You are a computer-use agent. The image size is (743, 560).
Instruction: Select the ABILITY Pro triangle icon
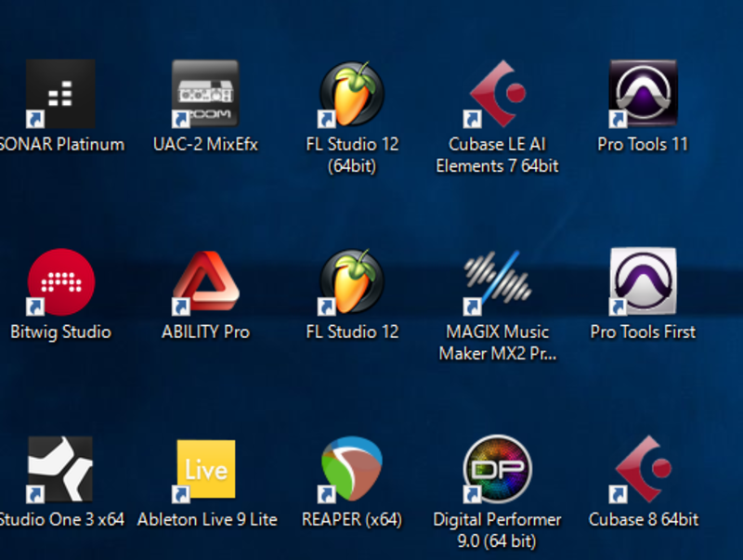[205, 282]
